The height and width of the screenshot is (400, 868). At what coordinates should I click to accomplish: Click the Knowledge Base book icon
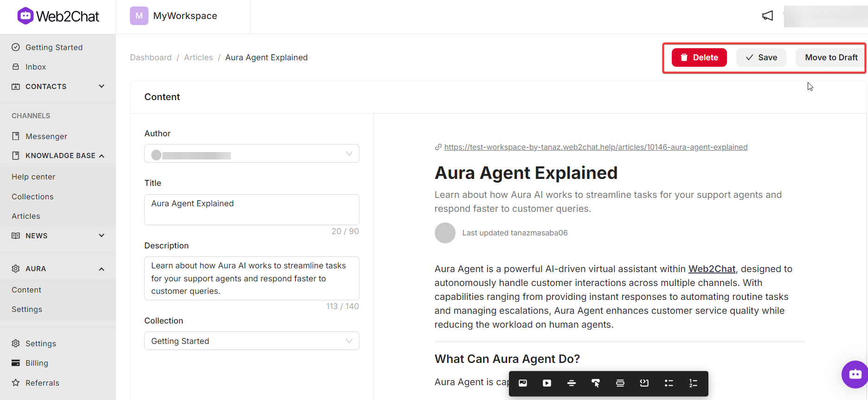point(16,156)
